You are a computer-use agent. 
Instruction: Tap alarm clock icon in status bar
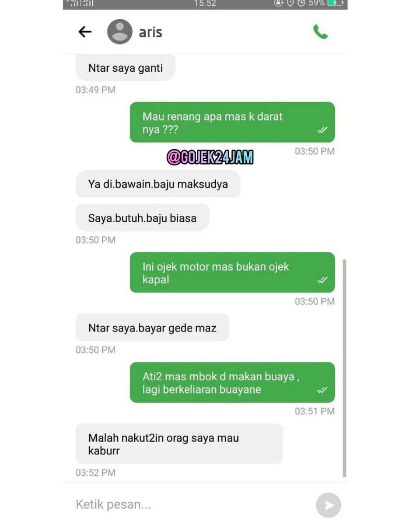pyautogui.click(x=301, y=3)
